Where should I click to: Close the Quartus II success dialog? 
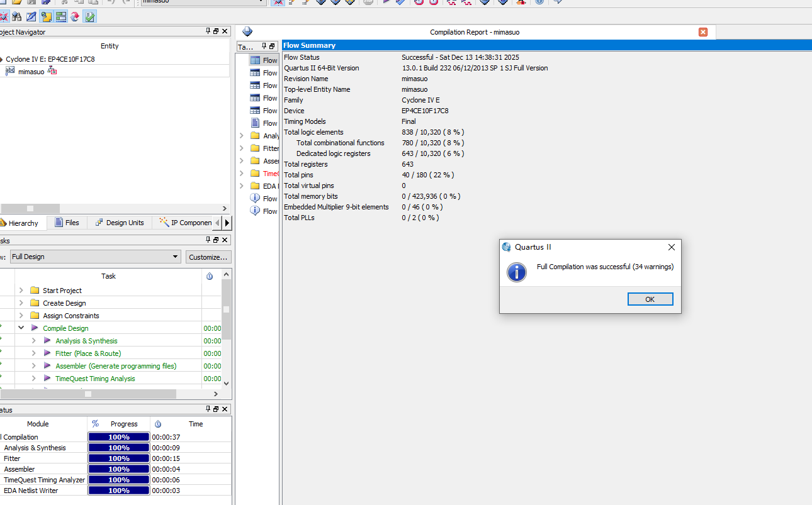pyautogui.click(x=672, y=247)
